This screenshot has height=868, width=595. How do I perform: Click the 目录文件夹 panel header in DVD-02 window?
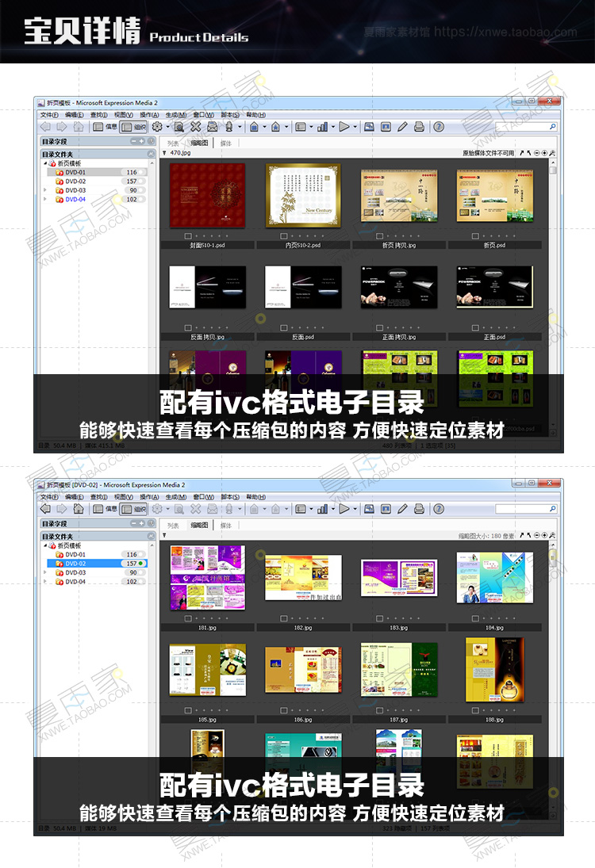click(98, 536)
